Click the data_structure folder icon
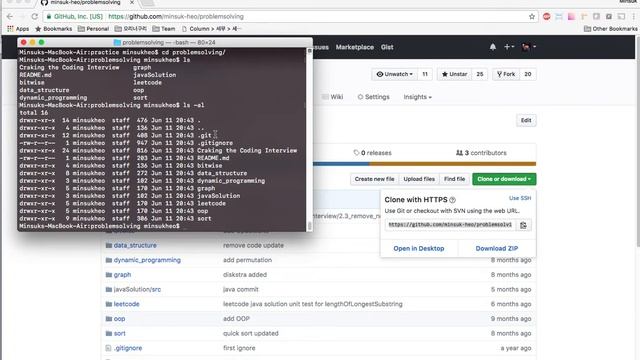This screenshot has height=360, width=640. [x=109, y=245]
